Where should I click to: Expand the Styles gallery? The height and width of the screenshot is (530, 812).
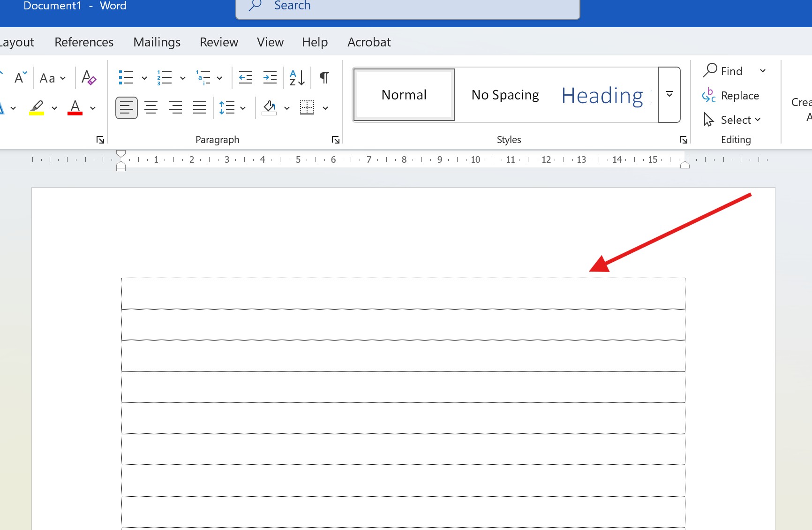[x=669, y=94]
